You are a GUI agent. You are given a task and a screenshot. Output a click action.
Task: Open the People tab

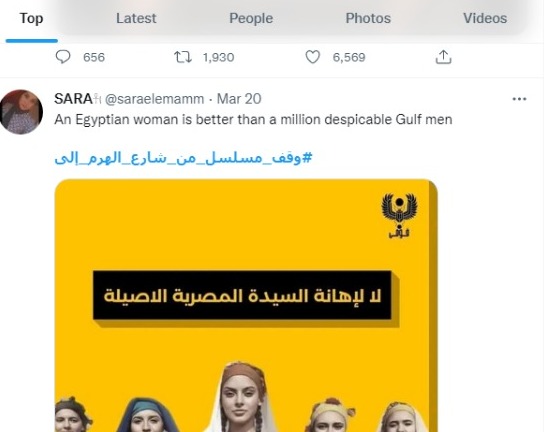point(251,18)
